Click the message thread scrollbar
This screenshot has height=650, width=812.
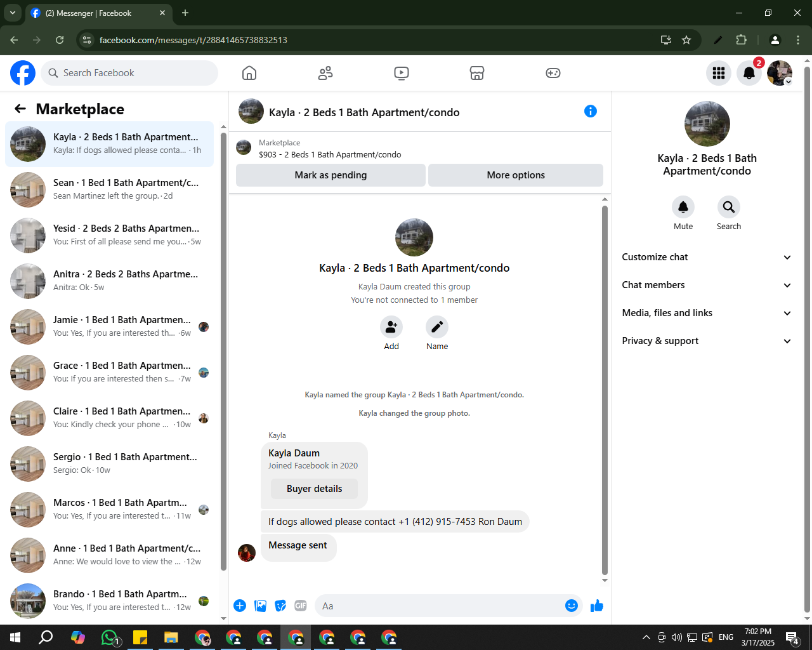pos(605,390)
